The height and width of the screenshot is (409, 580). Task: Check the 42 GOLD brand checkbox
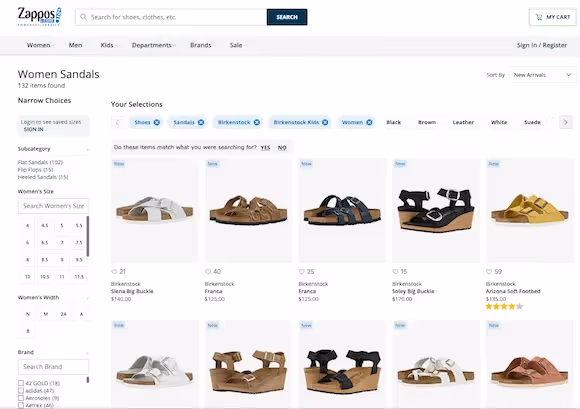(x=21, y=383)
